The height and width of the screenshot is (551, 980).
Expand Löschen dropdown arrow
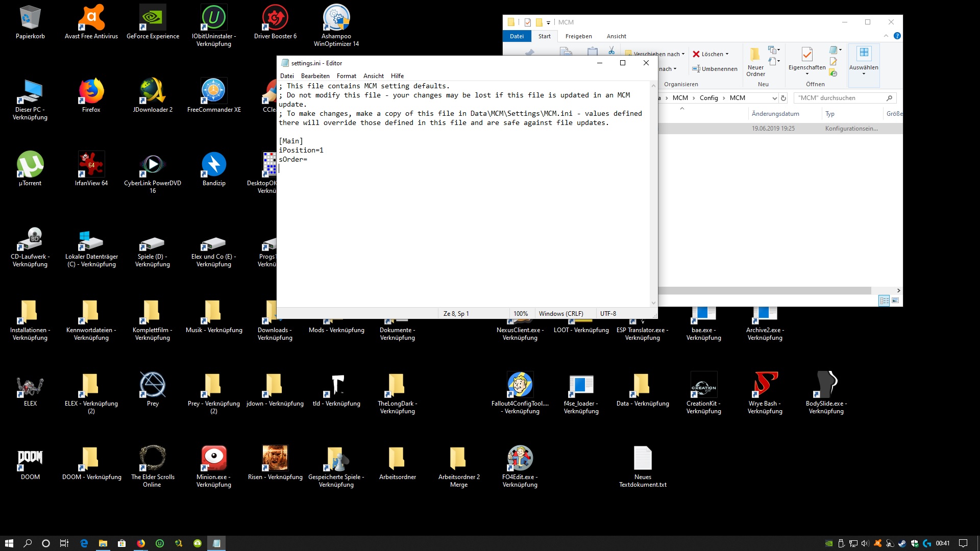(x=727, y=54)
